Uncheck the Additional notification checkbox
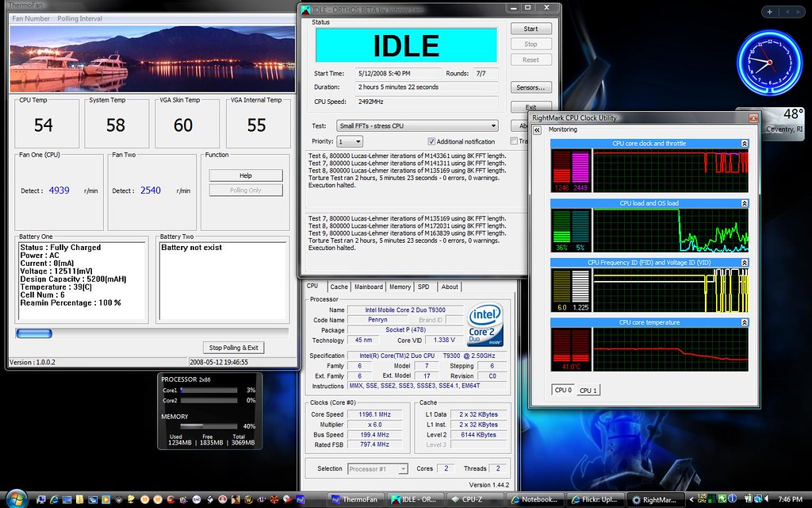The image size is (812, 508). pos(431,141)
